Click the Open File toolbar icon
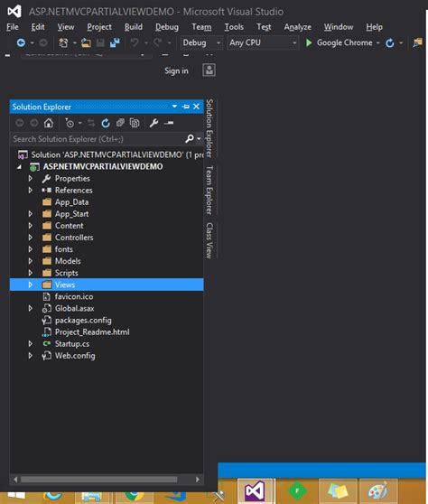428x504 pixels. point(86,42)
